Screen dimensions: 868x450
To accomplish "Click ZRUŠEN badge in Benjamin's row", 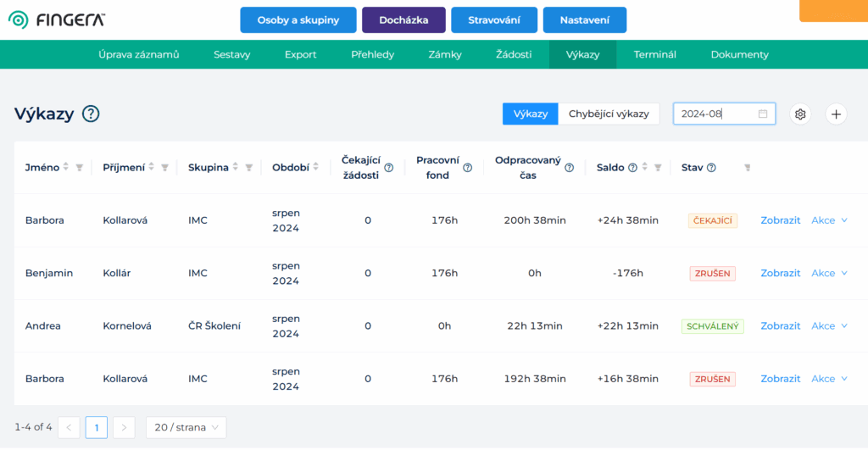I will pos(712,274).
